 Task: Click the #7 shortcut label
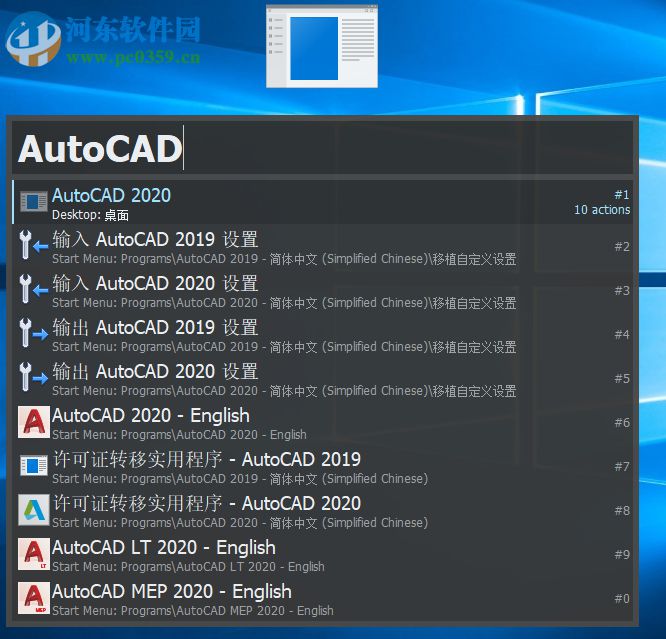point(622,467)
